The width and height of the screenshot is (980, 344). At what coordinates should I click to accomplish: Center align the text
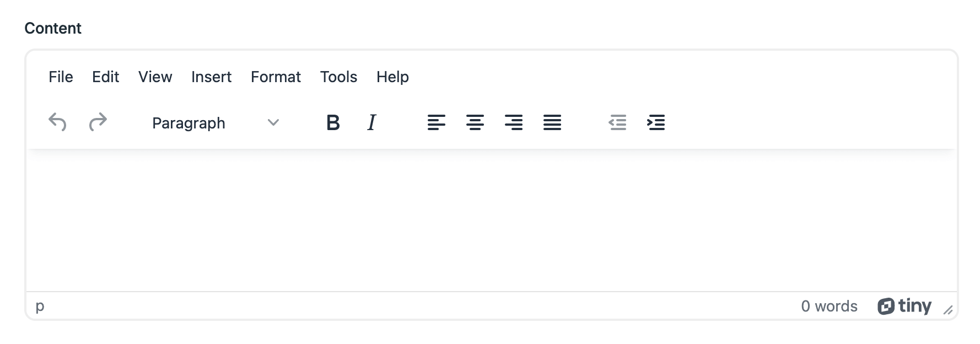click(x=475, y=122)
